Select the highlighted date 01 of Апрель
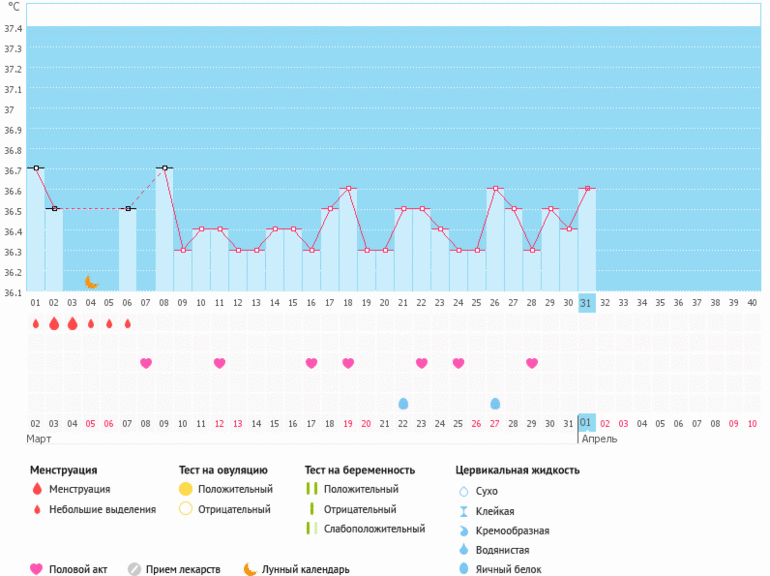The image size is (770, 576). [x=587, y=423]
